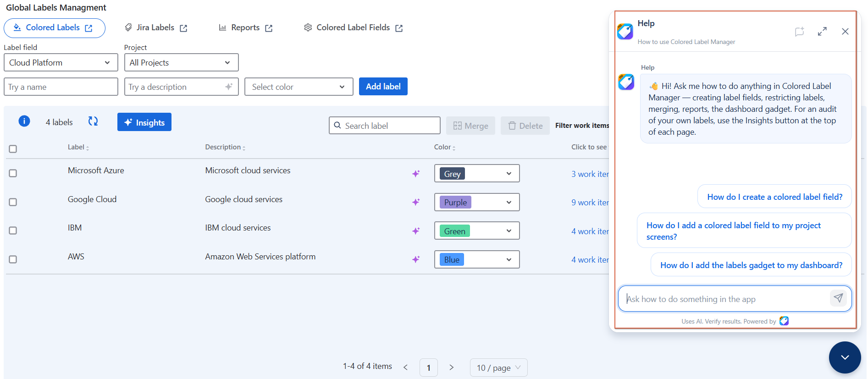Click AI sparkle icon in the Google Cloud row

(416, 202)
